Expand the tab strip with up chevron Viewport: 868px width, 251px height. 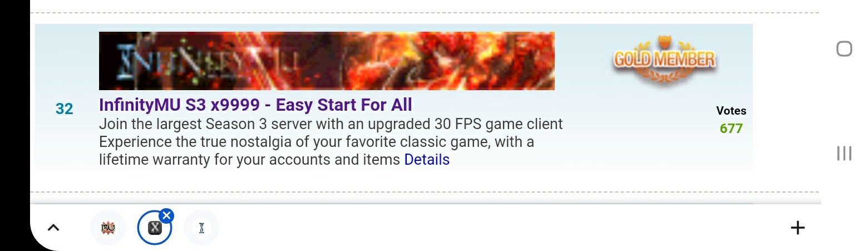[x=53, y=228]
